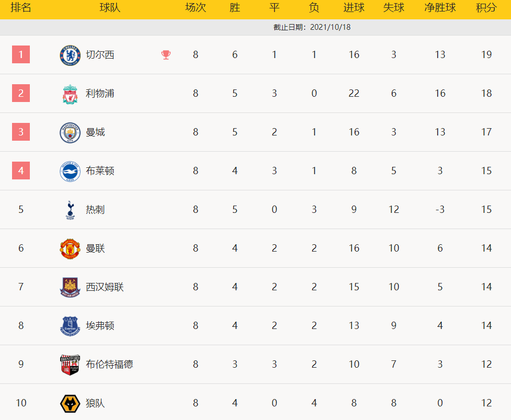Sort table by 净胜球 column header
Viewport: 511px width, 420px height.
(x=440, y=7)
